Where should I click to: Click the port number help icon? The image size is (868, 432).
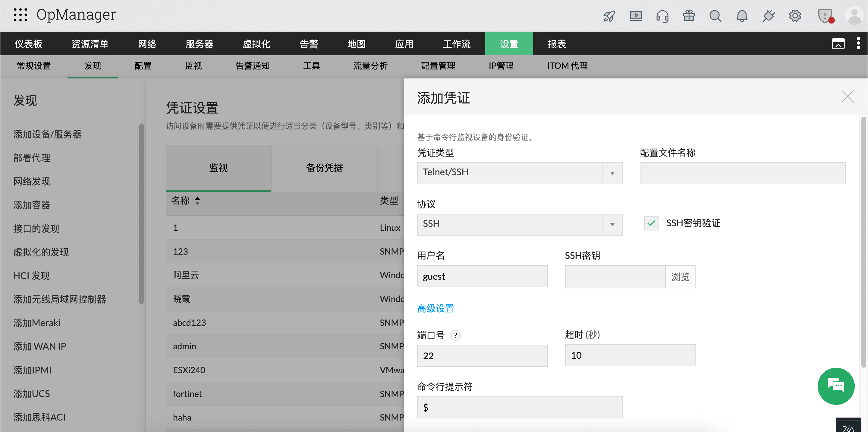(456, 335)
